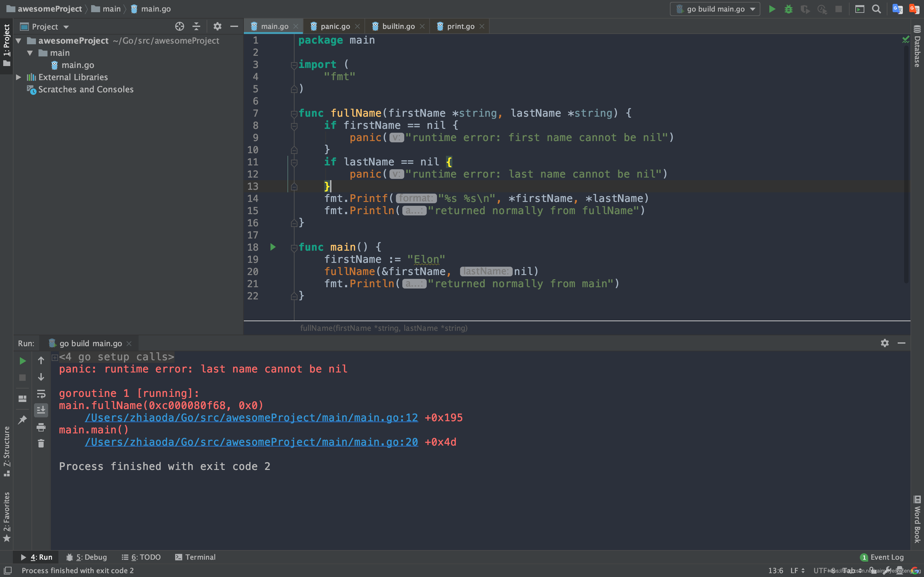Click the run gutter arrow beside func main
924x577 pixels.
coord(273,247)
